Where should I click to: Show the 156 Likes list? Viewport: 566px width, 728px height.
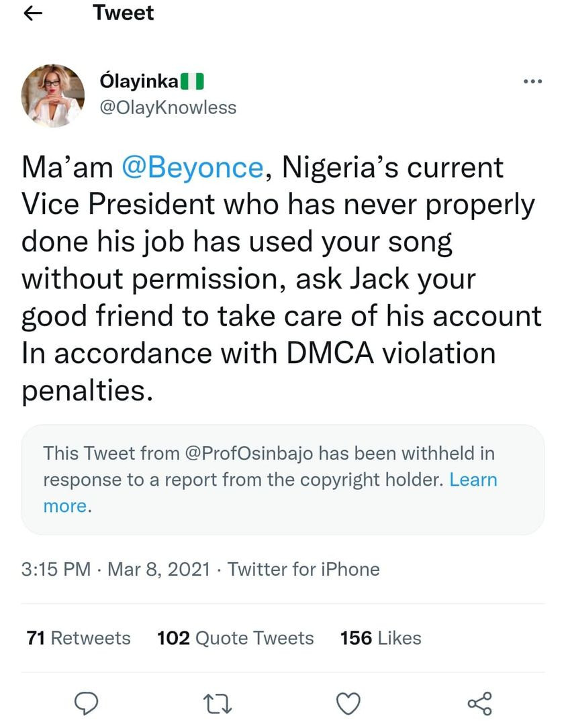381,637
